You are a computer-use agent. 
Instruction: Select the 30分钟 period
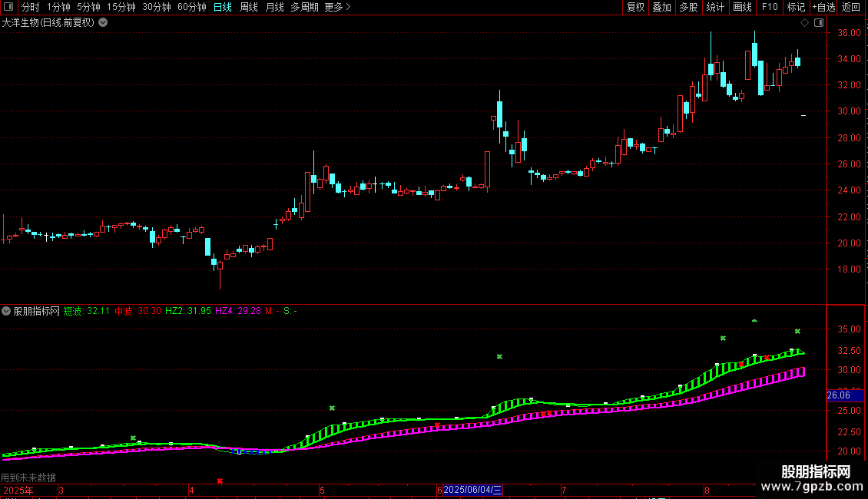[157, 7]
